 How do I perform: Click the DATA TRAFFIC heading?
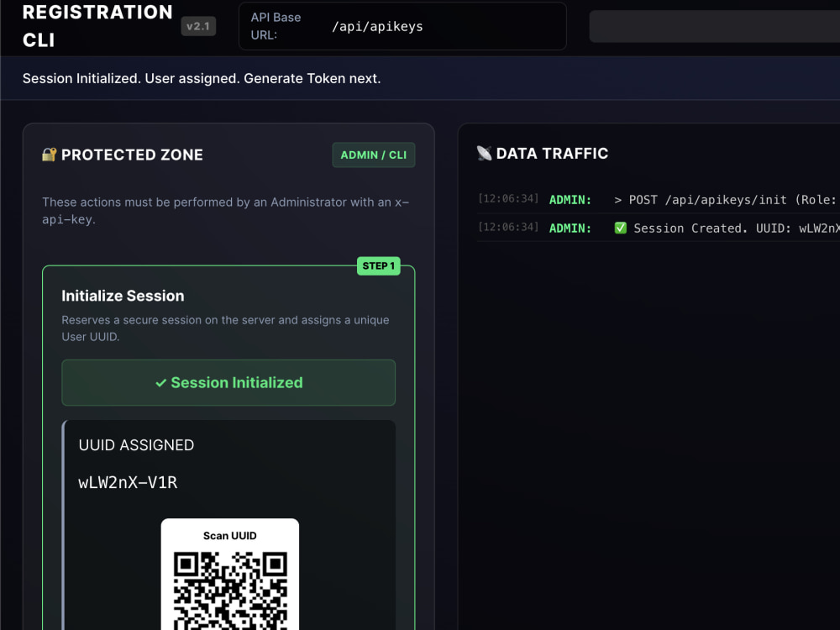pyautogui.click(x=552, y=153)
